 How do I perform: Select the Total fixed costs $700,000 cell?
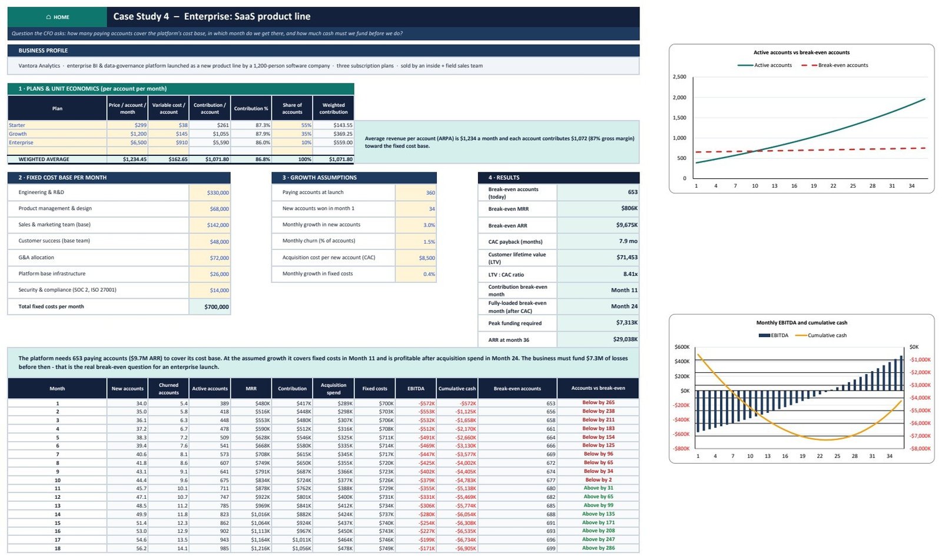coord(210,307)
